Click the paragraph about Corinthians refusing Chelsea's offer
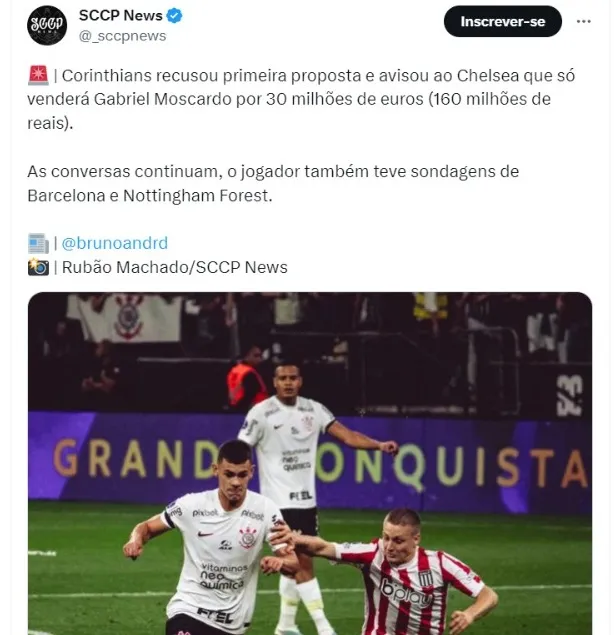 pyautogui.click(x=301, y=99)
